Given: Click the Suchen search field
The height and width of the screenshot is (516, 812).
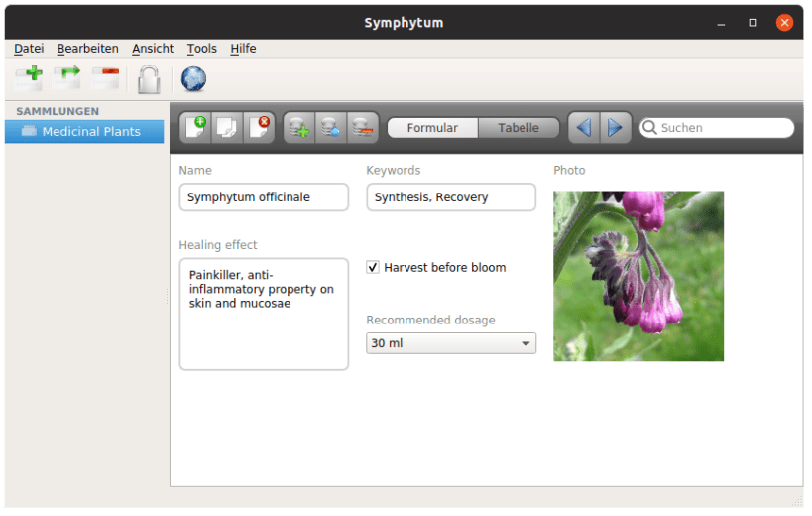Looking at the screenshot, I should pos(717,128).
